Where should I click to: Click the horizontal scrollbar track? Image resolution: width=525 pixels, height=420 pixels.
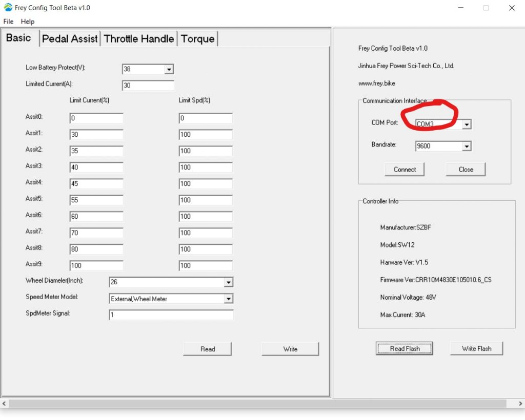coord(258,404)
